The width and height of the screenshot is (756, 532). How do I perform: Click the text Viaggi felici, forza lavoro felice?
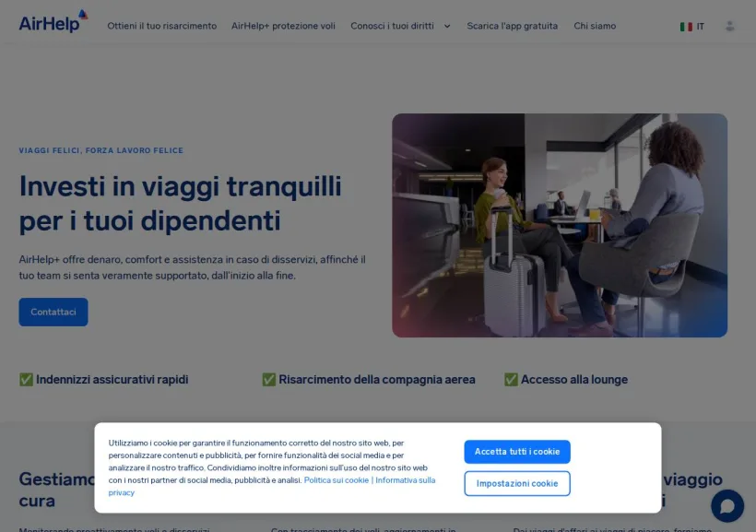(101, 150)
